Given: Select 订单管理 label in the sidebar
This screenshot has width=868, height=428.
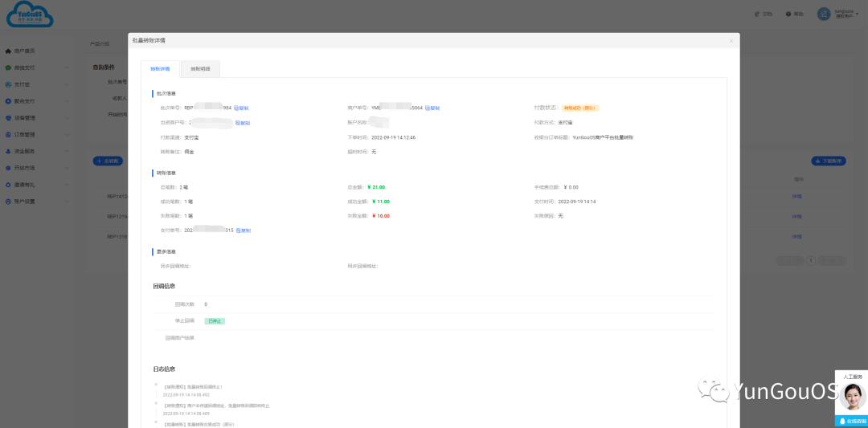Looking at the screenshot, I should click(x=24, y=134).
